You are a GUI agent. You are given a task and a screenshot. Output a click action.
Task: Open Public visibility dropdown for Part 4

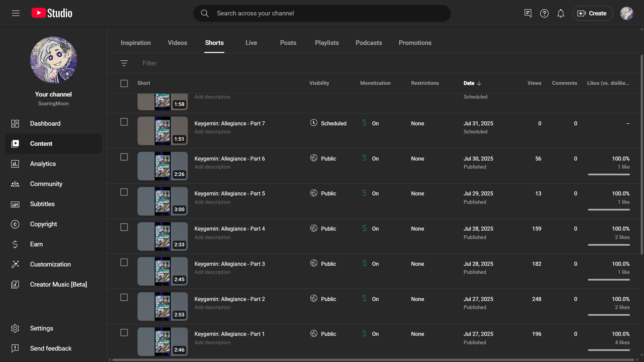pyautogui.click(x=324, y=229)
